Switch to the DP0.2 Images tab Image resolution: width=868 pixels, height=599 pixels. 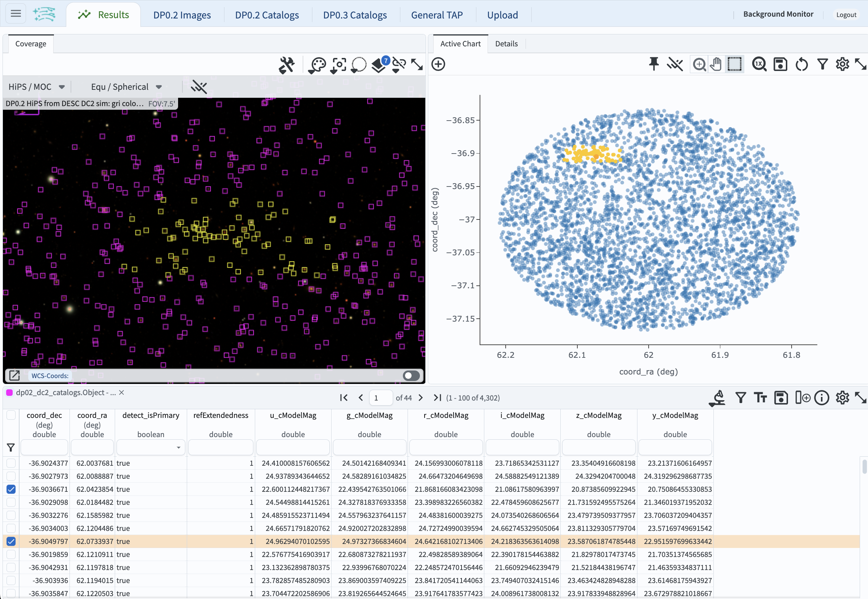click(x=183, y=14)
